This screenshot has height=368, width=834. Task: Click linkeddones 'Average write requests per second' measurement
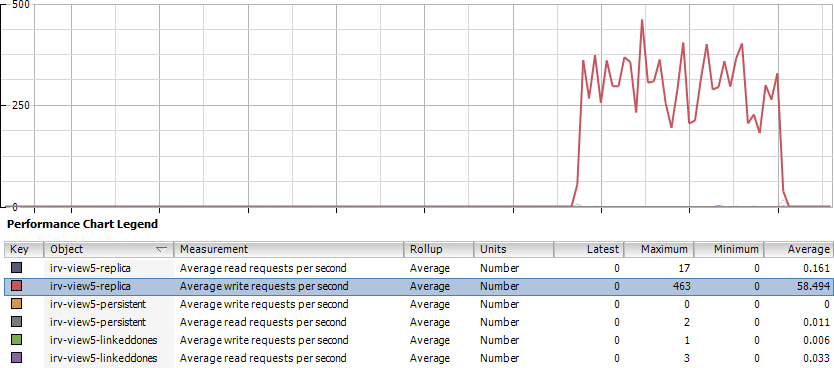pos(264,340)
